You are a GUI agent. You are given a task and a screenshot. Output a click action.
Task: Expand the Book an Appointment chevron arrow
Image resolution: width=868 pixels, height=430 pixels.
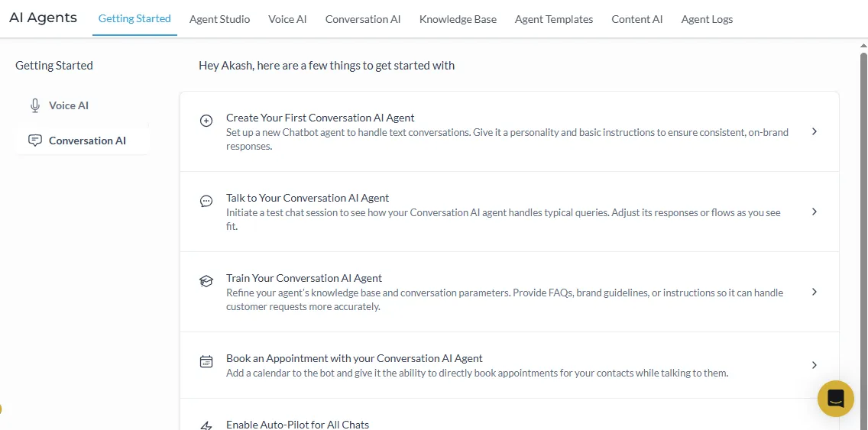(x=814, y=365)
